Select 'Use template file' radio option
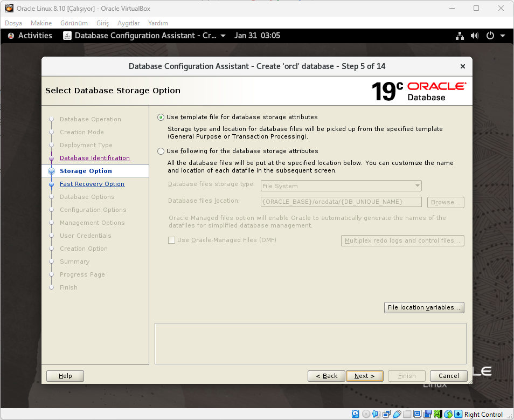514x420 pixels. coord(161,117)
